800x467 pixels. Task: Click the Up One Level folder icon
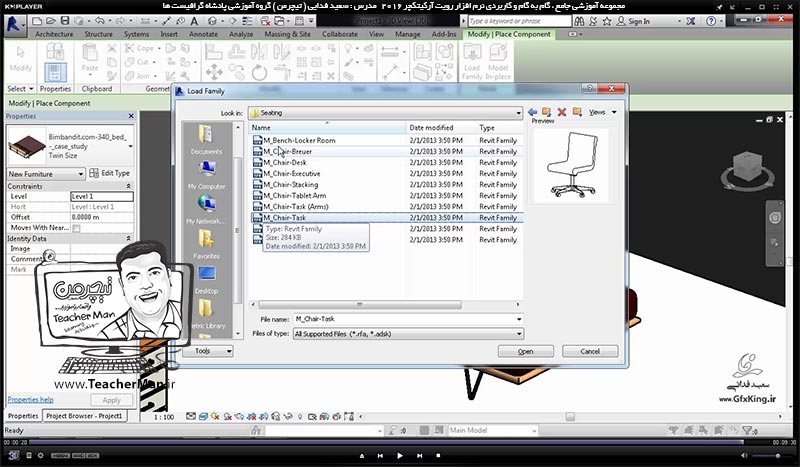tap(546, 112)
